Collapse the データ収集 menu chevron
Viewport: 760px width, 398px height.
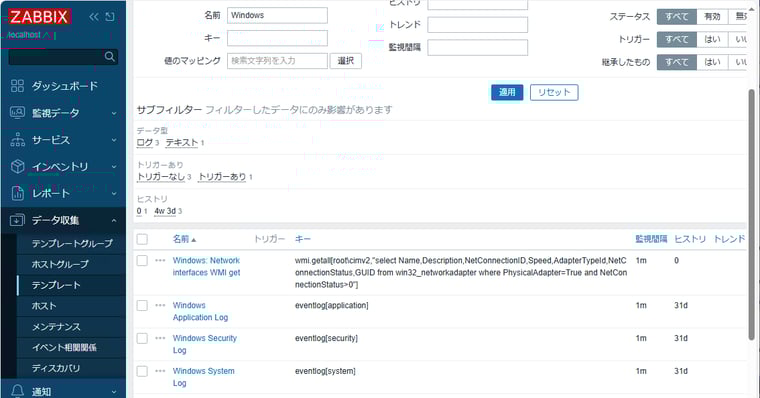114,221
